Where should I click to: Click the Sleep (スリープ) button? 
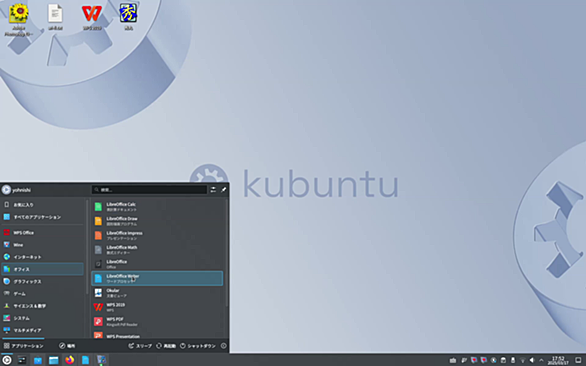coord(140,346)
